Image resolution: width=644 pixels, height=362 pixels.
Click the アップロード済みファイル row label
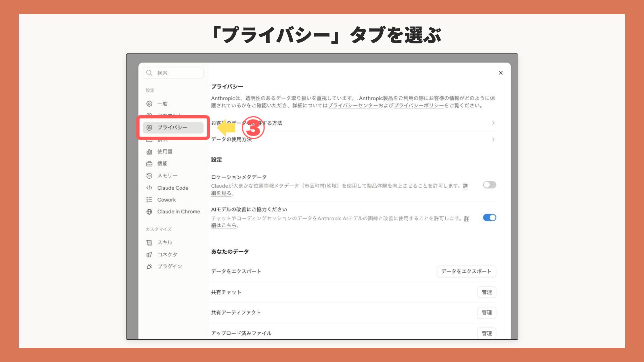[x=241, y=333]
